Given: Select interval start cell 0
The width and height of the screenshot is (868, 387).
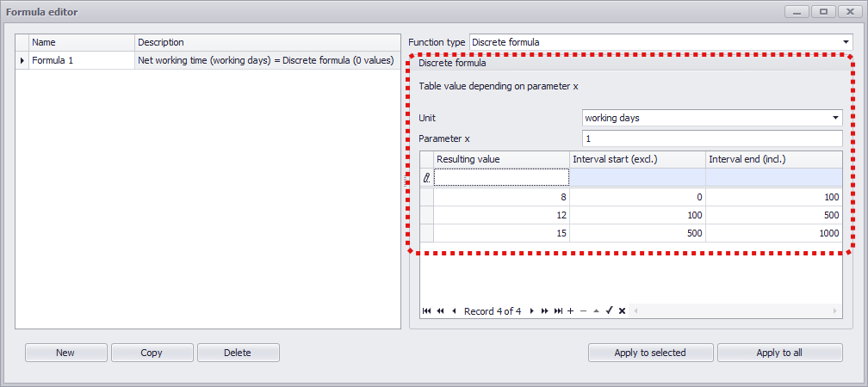Looking at the screenshot, I should [638, 198].
